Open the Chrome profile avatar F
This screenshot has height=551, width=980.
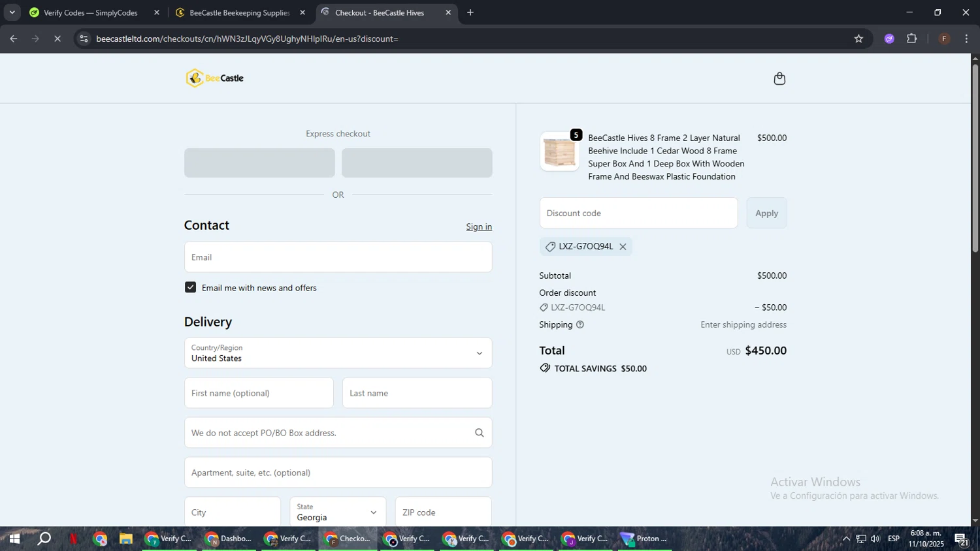[x=944, y=39]
